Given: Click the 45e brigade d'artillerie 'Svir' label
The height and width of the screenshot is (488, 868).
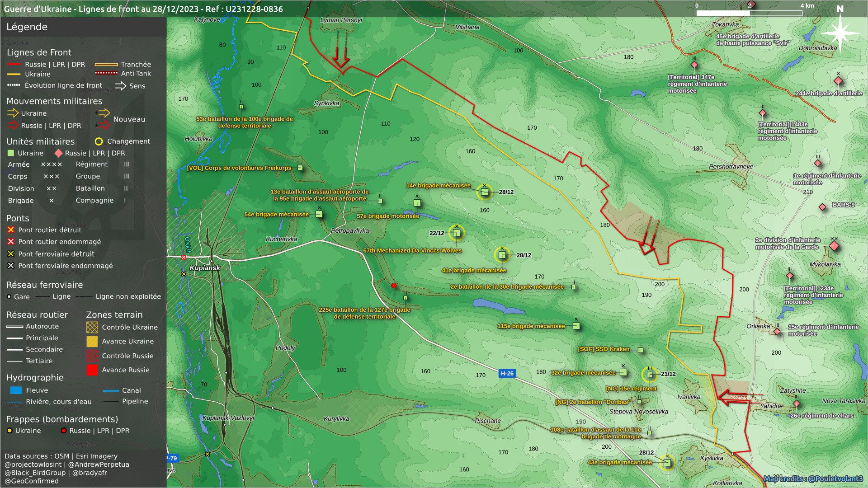Looking at the screenshot, I should [x=753, y=40].
